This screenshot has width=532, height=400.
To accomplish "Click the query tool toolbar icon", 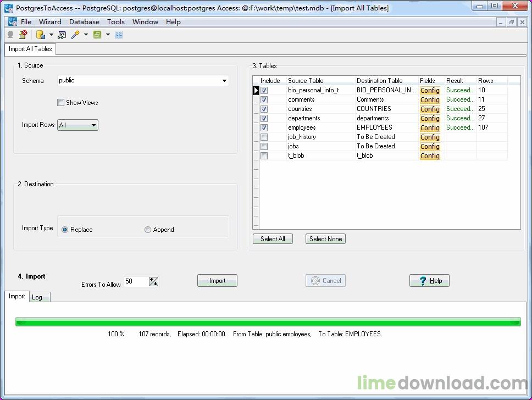I will coord(62,35).
